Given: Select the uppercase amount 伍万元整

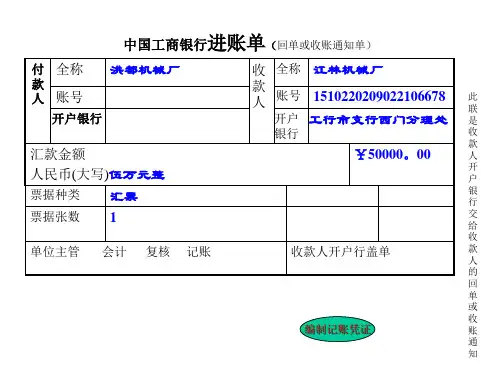Looking at the screenshot, I should (137, 175).
